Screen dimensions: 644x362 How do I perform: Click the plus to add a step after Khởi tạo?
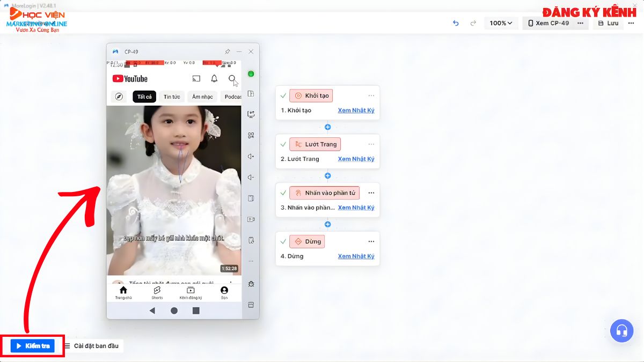327,127
